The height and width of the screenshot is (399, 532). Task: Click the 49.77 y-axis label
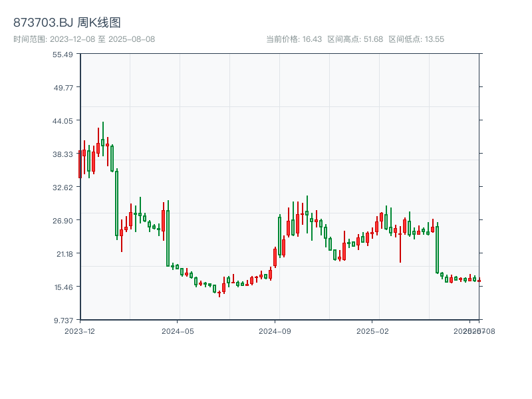click(63, 88)
